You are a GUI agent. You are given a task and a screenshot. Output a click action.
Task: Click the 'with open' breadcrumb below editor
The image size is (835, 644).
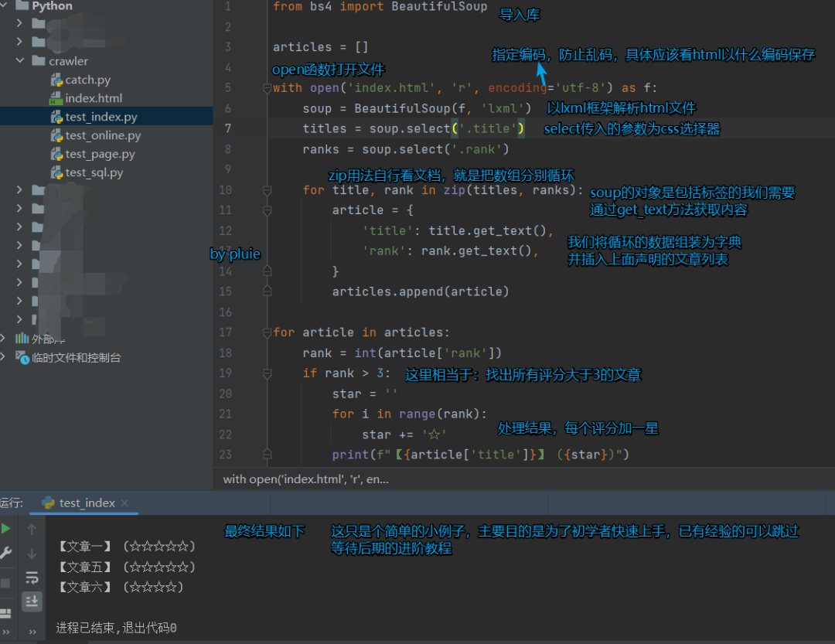[x=305, y=479]
